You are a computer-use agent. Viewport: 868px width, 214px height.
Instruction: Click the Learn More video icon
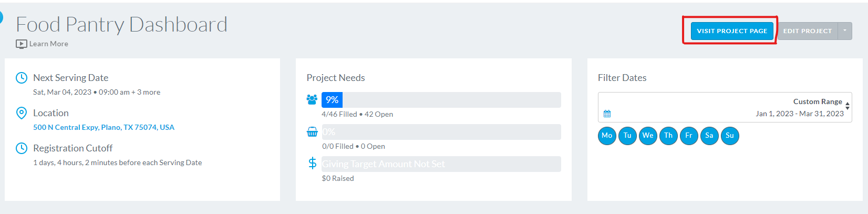(x=21, y=44)
